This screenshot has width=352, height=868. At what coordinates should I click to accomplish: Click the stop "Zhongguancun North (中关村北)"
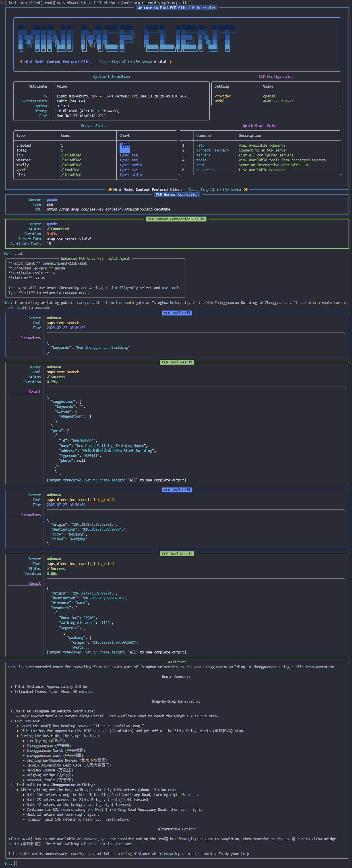point(56,750)
